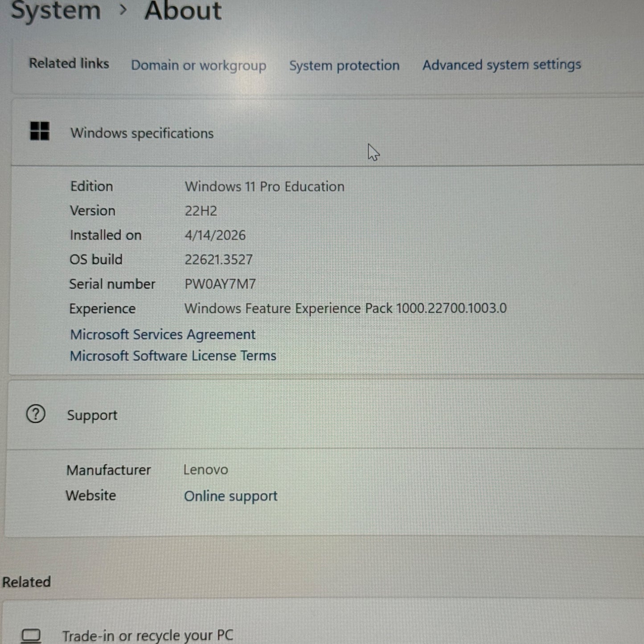Image resolution: width=644 pixels, height=644 pixels.
Task: Click the Version label
Action: click(92, 211)
